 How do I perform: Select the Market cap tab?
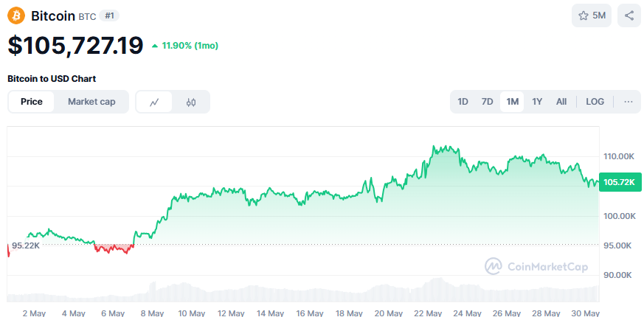click(x=91, y=102)
